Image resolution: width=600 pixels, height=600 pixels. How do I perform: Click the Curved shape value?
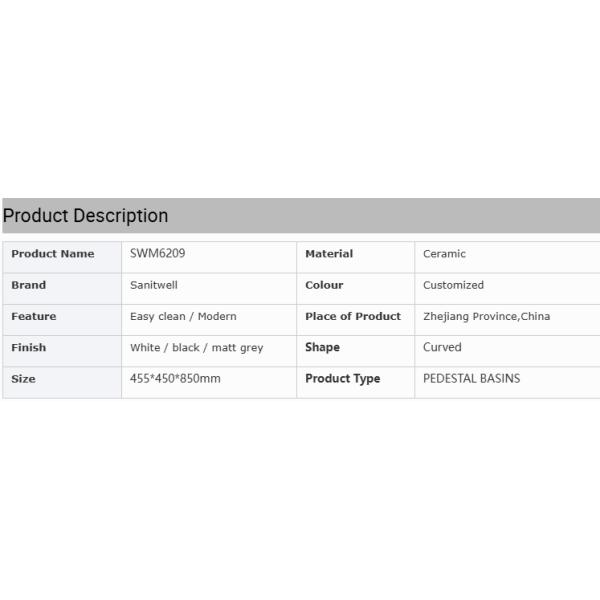coord(442,347)
